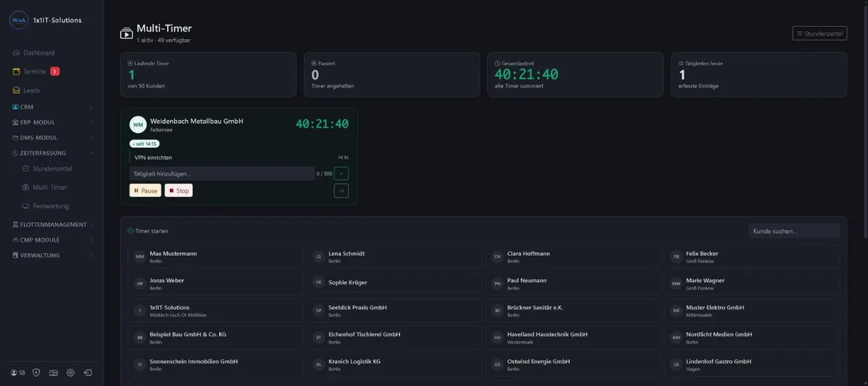Viewport: 868px width, 386px height.
Task: Click the shield icon in sidebar footer
Action: pyautogui.click(x=36, y=372)
